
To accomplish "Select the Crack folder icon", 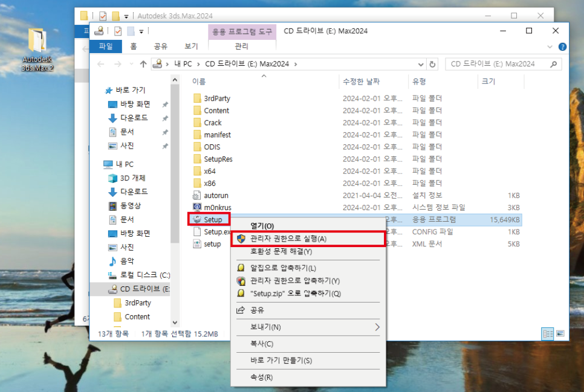I will pos(197,123).
